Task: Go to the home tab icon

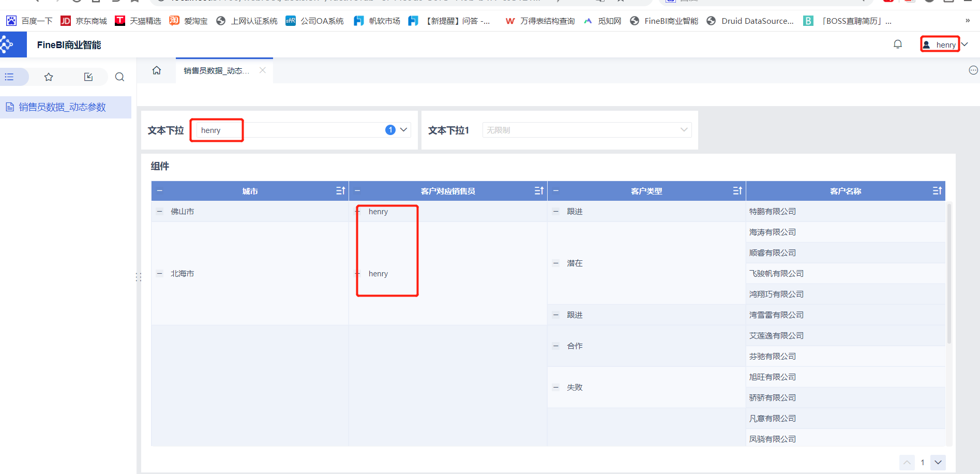Action: [x=157, y=70]
